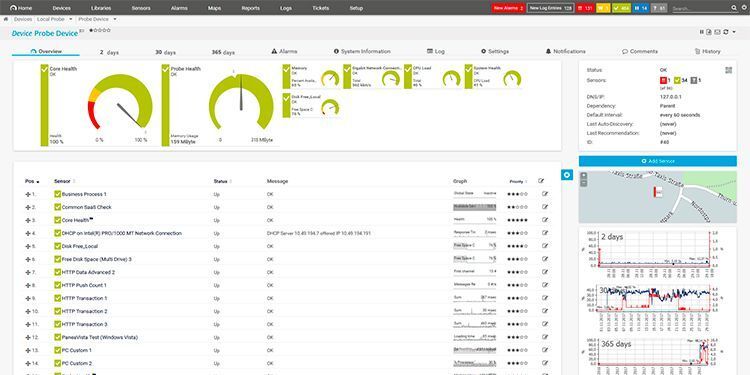750x375 pixels.
Task: Open the Devices menu
Action: point(61,8)
